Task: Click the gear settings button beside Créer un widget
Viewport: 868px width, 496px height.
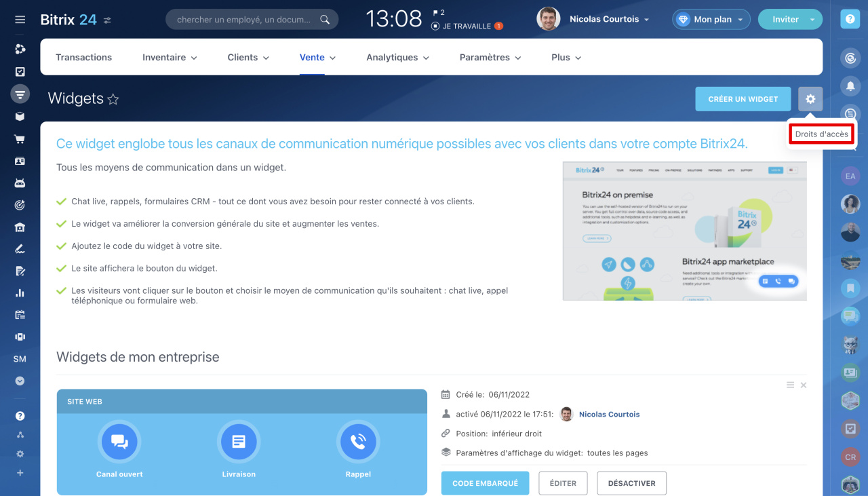Action: [x=810, y=99]
